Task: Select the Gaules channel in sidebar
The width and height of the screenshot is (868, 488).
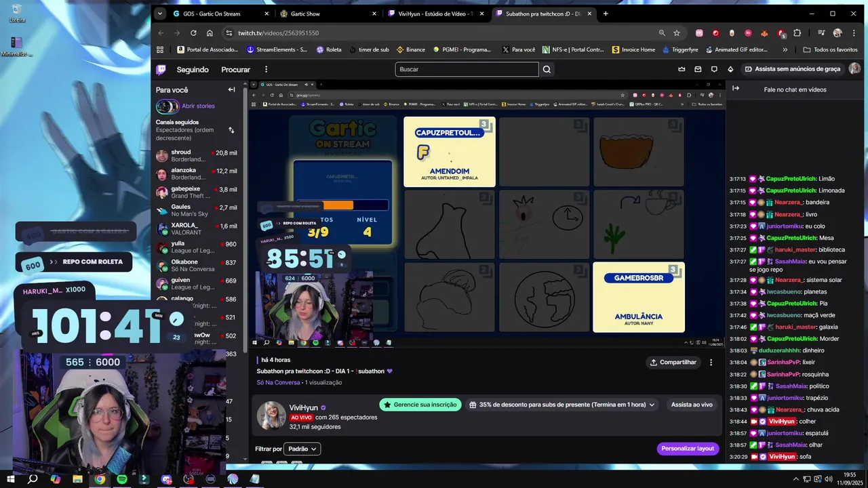Action: pyautogui.click(x=197, y=211)
